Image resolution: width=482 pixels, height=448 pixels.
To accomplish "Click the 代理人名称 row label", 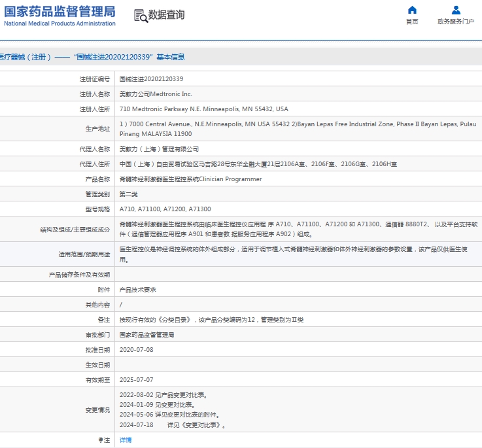I will (95, 149).
